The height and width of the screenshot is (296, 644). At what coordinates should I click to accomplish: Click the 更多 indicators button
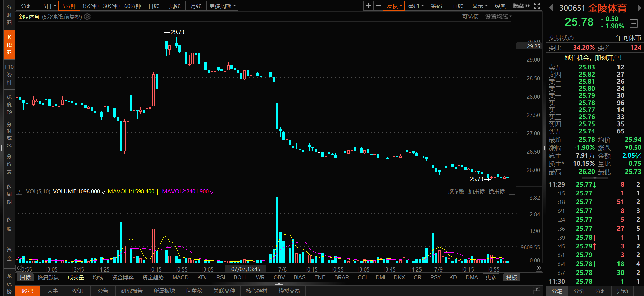pos(491,277)
